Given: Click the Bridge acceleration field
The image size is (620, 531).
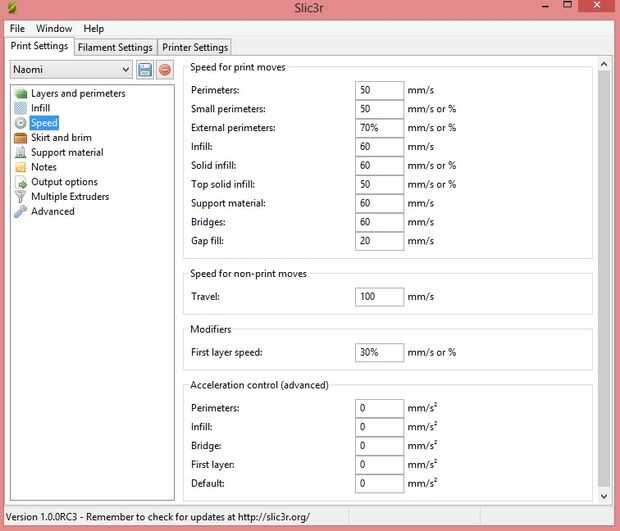Looking at the screenshot, I should pyautogui.click(x=379, y=446).
